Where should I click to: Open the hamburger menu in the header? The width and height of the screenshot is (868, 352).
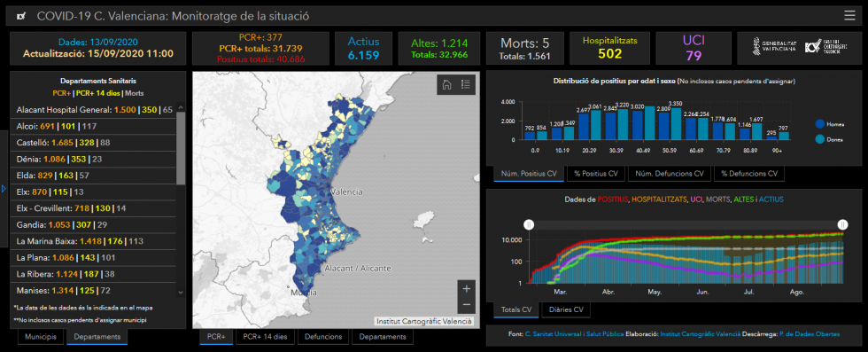click(x=849, y=16)
